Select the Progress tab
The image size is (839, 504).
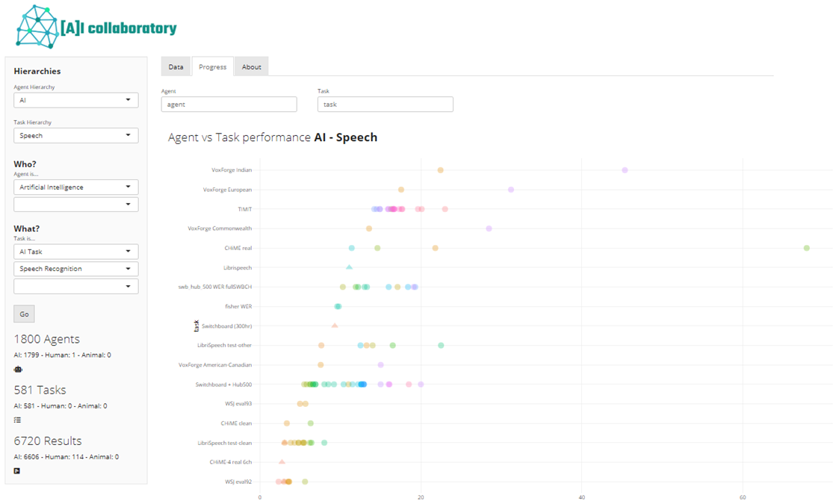(x=212, y=67)
